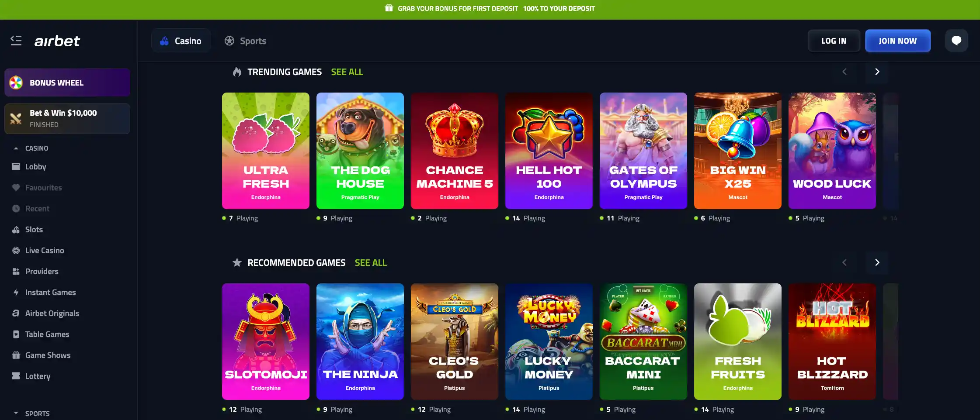Click the Game Shows gift icon

[x=16, y=355]
